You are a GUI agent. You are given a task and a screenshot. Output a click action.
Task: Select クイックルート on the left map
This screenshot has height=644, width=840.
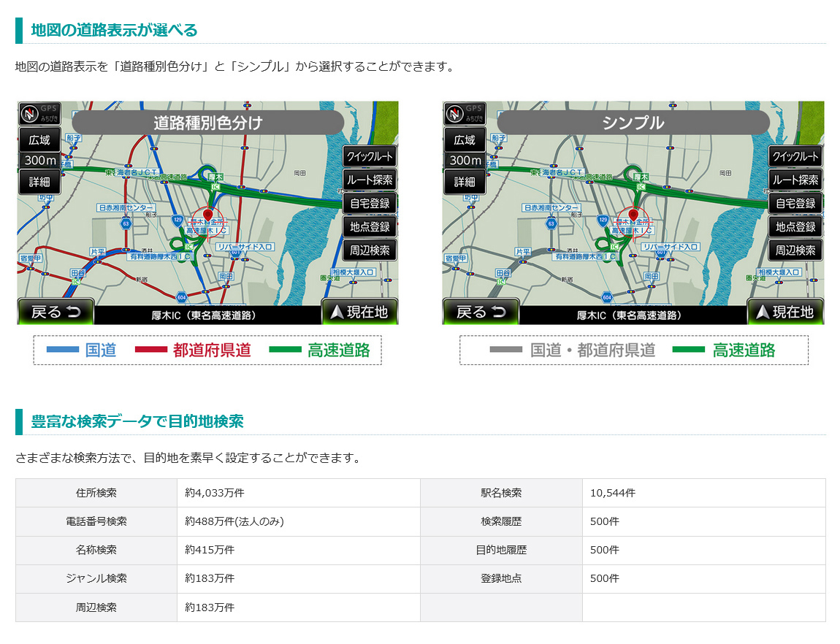(370, 156)
